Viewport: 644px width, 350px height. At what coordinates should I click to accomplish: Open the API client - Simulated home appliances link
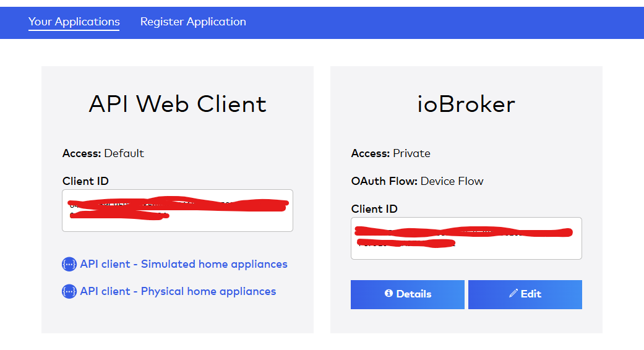(184, 264)
